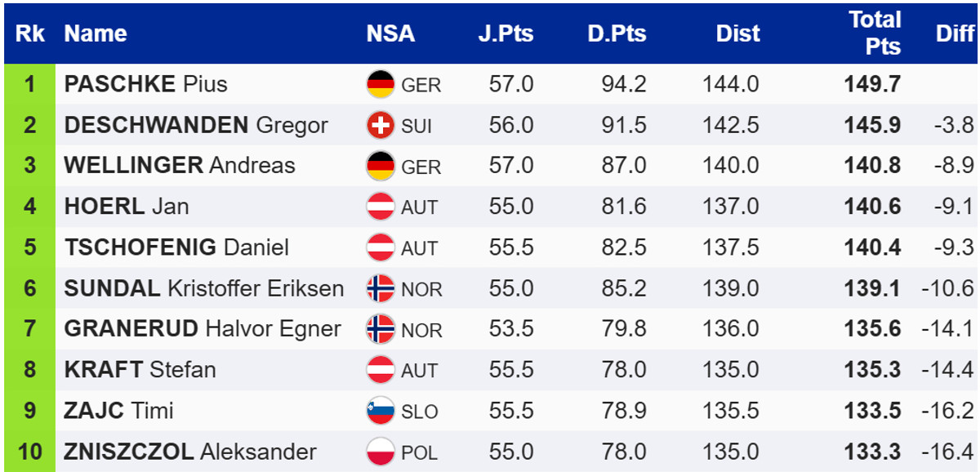Click the Swiss flag next to SUI
The image size is (980, 472).
tap(381, 125)
